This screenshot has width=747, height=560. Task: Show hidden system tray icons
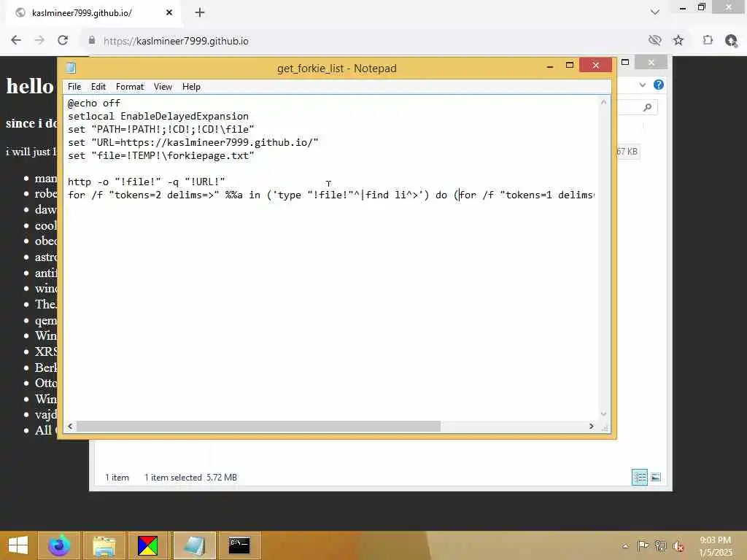(625, 545)
